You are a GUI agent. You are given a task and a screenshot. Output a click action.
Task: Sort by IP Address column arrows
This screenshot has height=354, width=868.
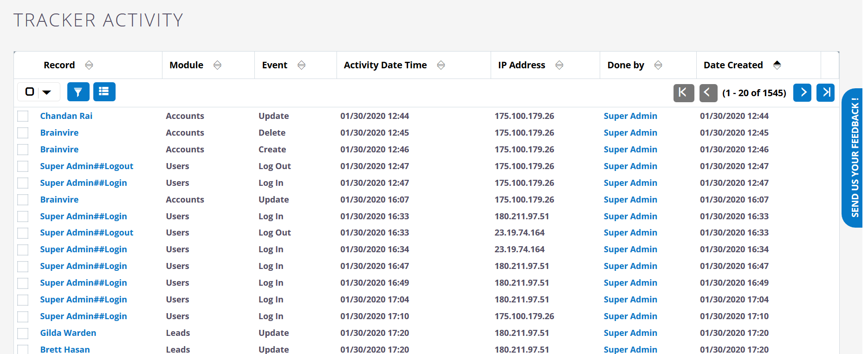point(559,65)
